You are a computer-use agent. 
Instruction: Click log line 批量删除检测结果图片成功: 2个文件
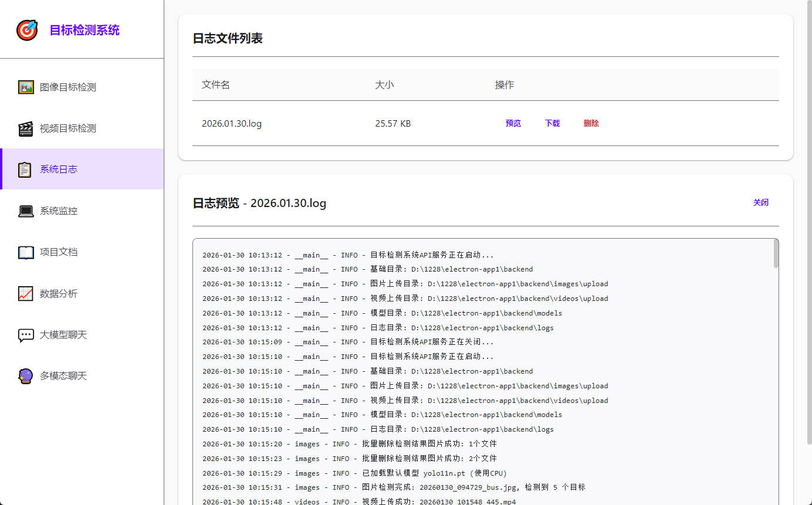(350, 459)
